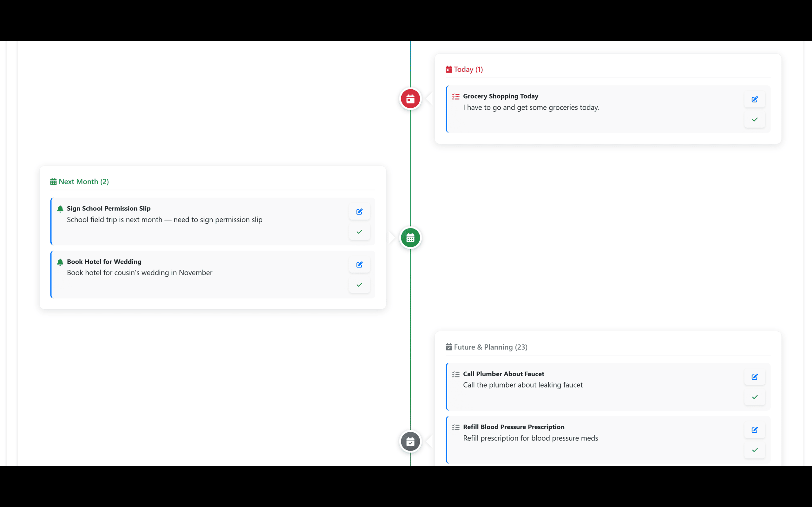Viewport: 812px width, 507px height.
Task: Click the red Today timeline marker
Action: coord(410,99)
